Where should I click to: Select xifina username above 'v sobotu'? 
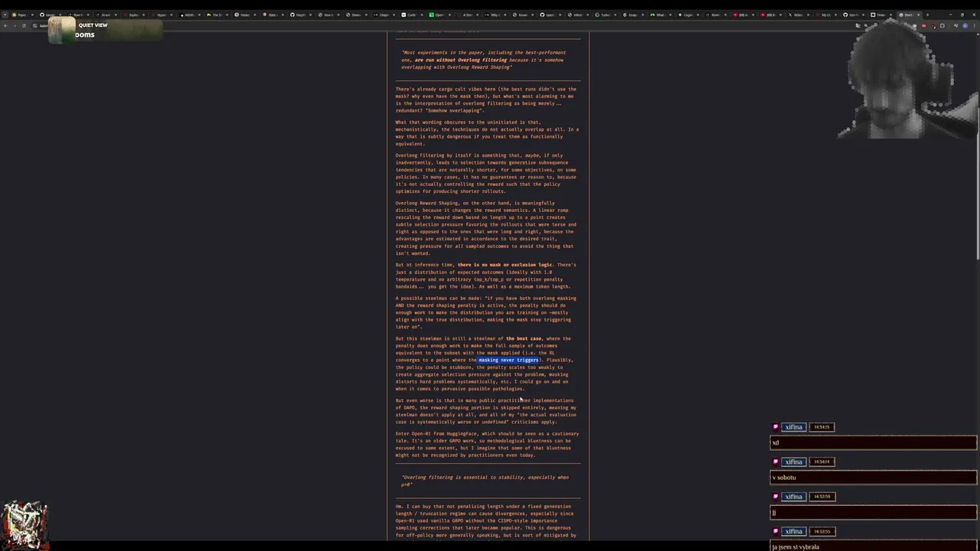[x=793, y=461]
